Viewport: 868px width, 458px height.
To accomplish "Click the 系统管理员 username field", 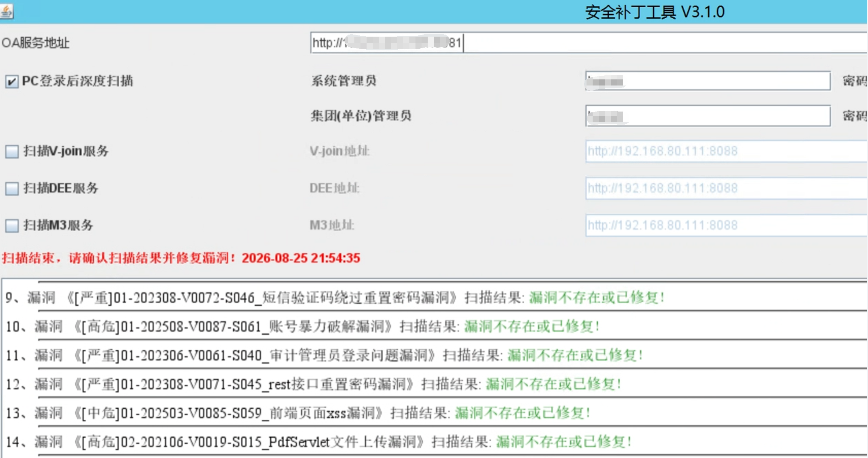I will point(708,81).
